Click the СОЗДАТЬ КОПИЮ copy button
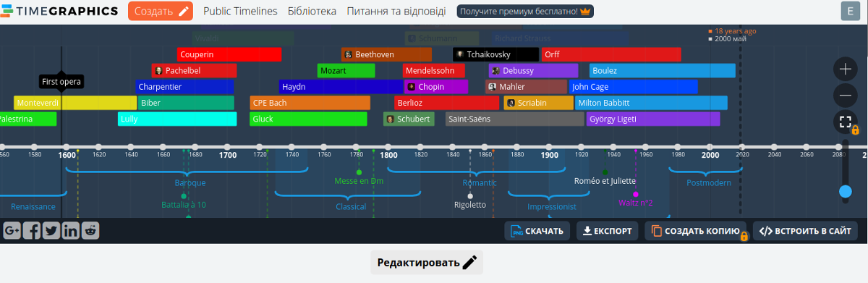The width and height of the screenshot is (868, 283). pos(696,231)
